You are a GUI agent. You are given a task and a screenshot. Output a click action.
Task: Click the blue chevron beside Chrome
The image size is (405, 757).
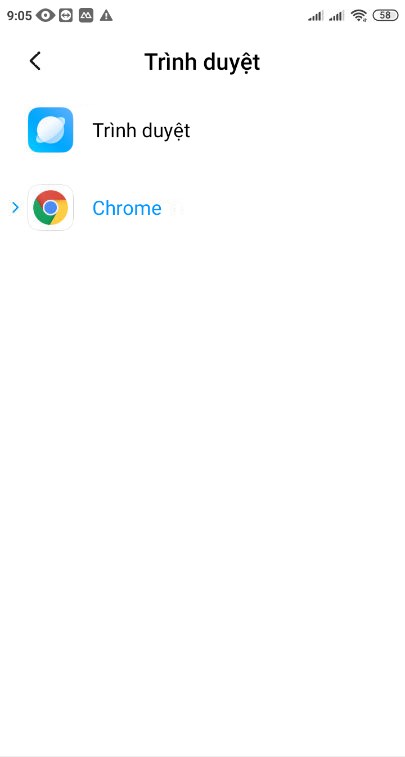click(15, 208)
